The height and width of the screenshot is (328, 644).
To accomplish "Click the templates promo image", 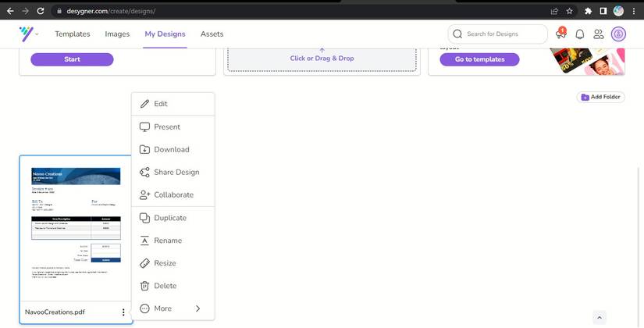I will coord(587,61).
